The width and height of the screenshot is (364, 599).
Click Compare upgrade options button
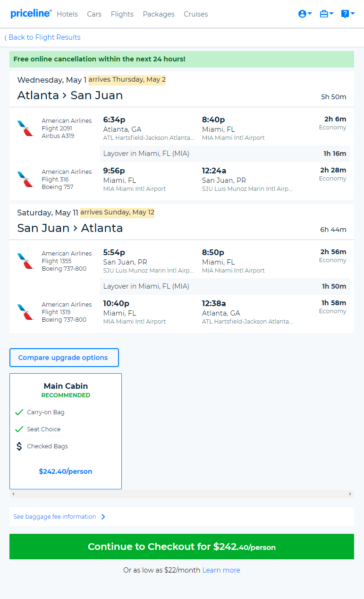click(64, 358)
